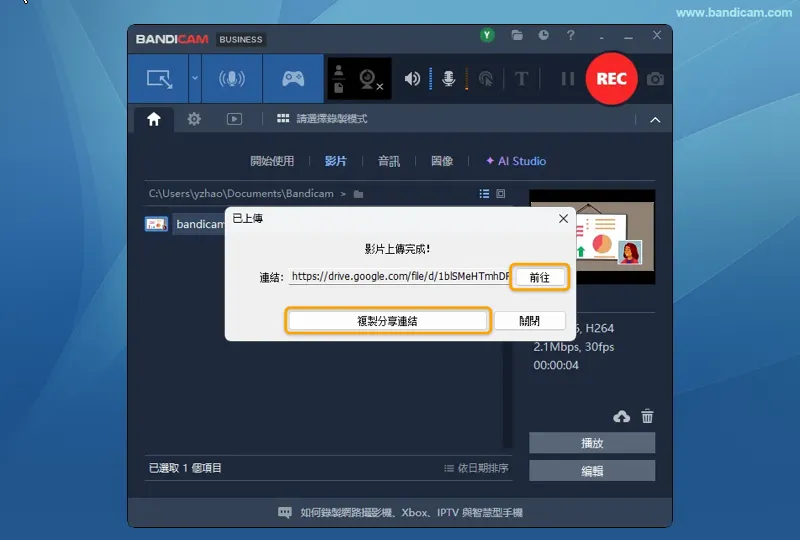
Task: Switch to the 音訊 tab
Action: point(389,161)
